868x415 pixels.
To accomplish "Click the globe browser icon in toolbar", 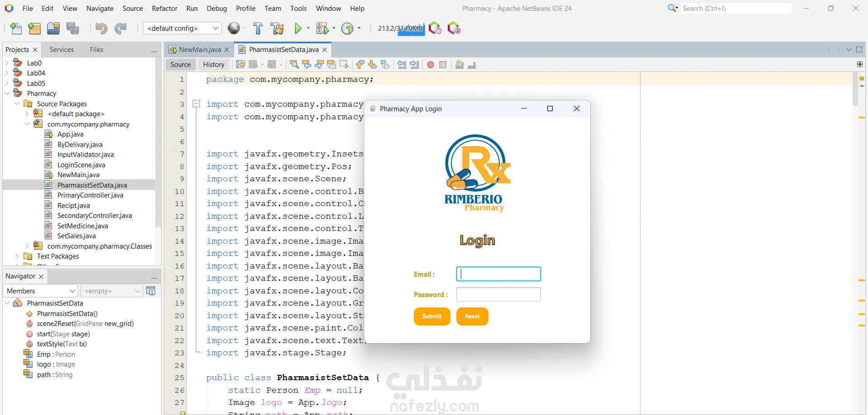I will point(234,28).
